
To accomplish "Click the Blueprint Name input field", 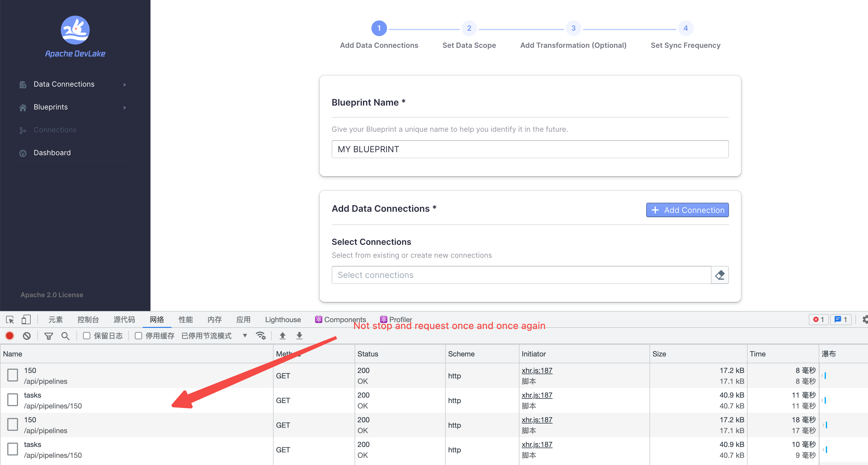I will pyautogui.click(x=530, y=149).
